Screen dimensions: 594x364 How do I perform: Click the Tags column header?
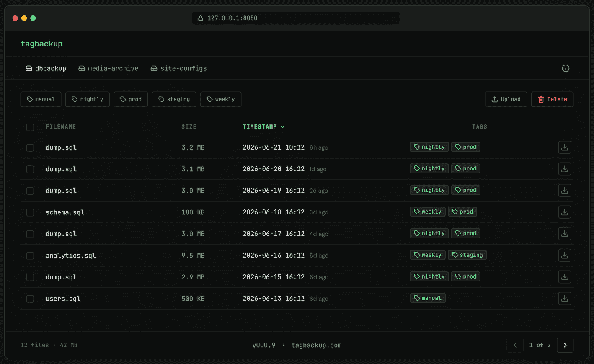[x=479, y=126]
